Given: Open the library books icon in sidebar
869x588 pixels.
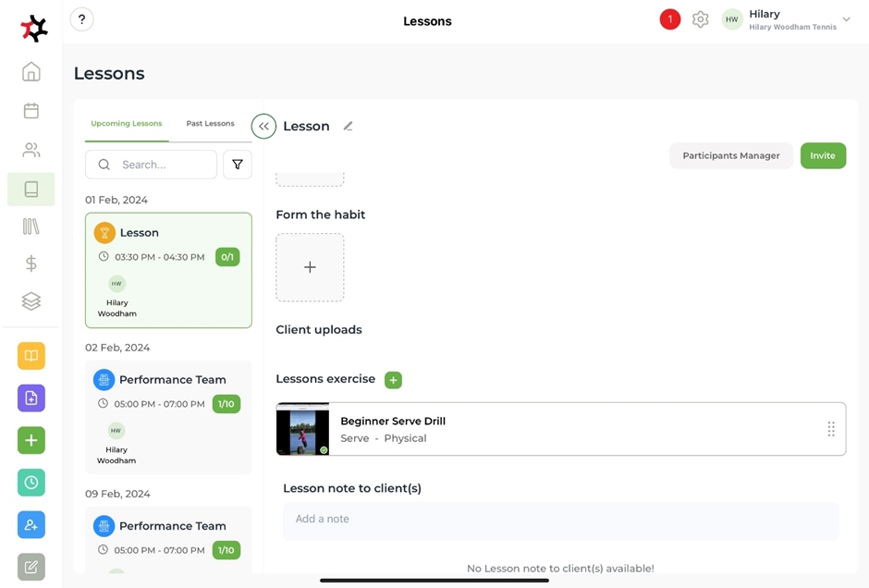Looking at the screenshot, I should pos(31,227).
